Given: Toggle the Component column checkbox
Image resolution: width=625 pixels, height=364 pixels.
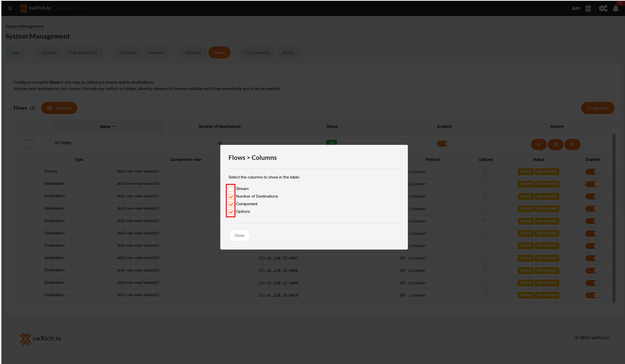Looking at the screenshot, I should [x=231, y=204].
